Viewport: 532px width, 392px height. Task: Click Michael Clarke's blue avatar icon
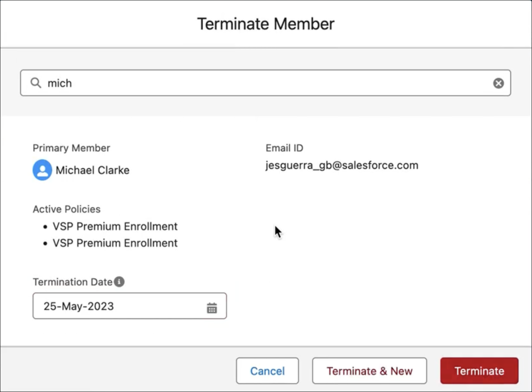[42, 170]
